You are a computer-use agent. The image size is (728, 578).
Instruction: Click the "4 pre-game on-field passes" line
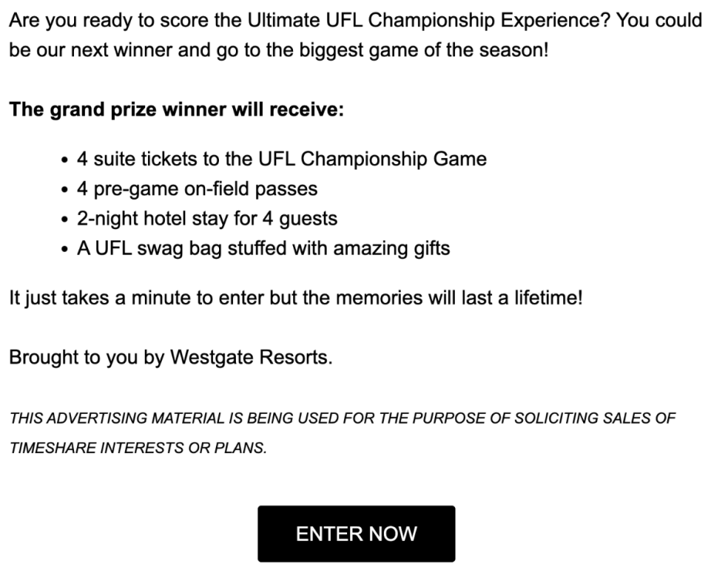coord(197,189)
